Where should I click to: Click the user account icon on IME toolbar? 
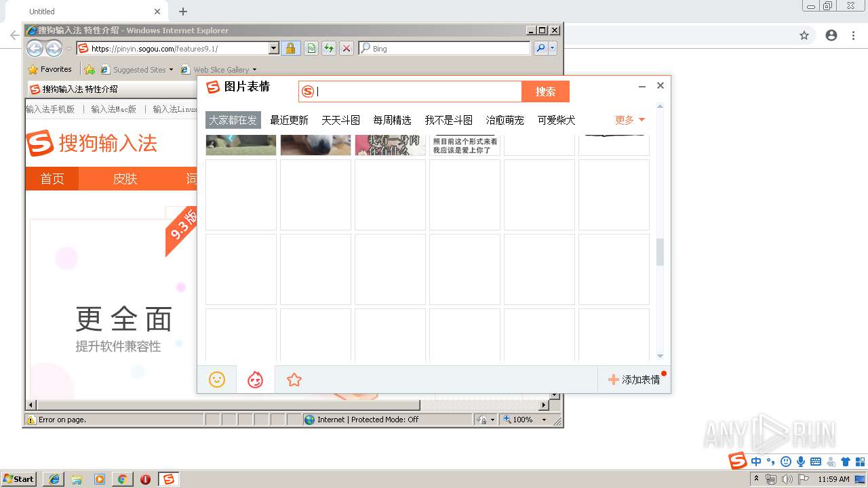point(831,462)
